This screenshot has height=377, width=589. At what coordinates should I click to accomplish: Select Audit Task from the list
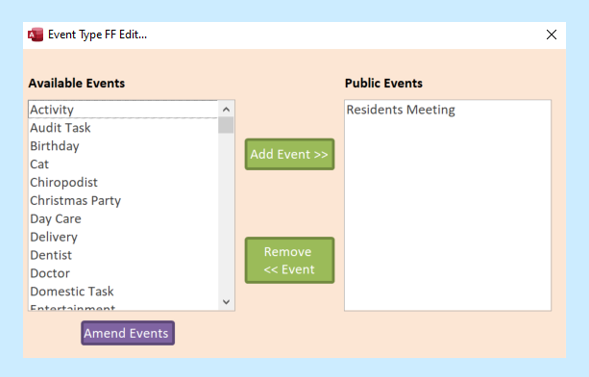pos(123,128)
